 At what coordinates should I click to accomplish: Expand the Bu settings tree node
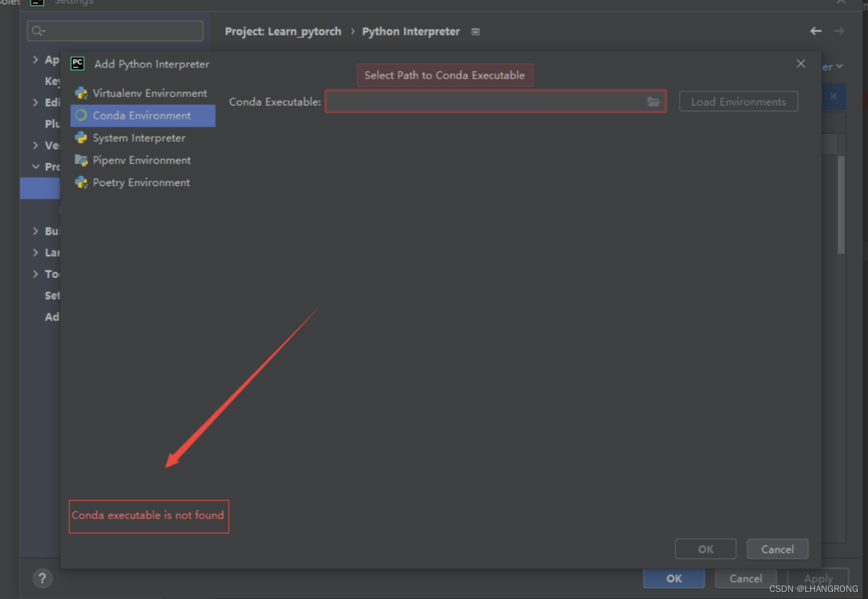click(36, 231)
